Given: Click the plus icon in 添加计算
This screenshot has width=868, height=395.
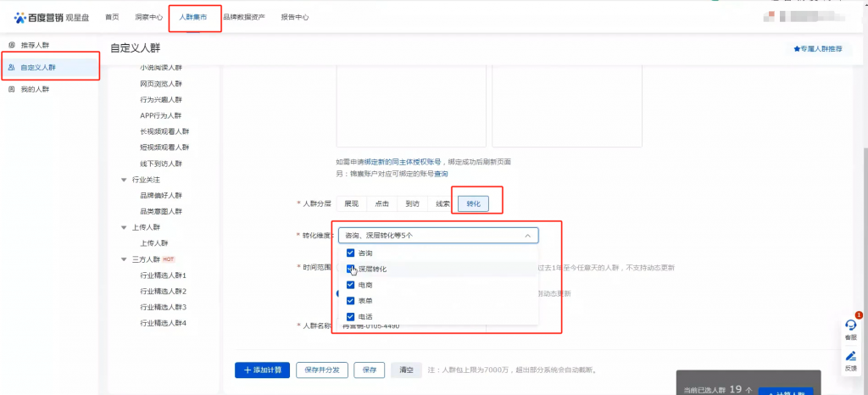Looking at the screenshot, I should 248,370.
